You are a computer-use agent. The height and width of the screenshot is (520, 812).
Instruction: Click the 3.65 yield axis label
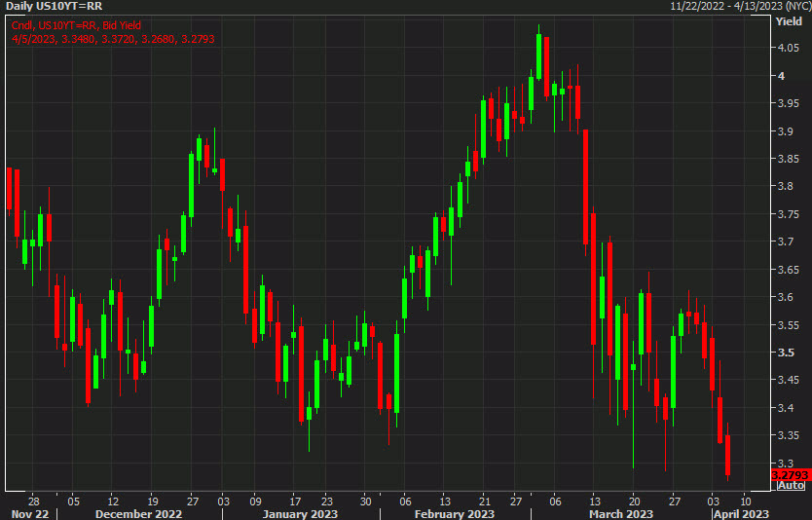[x=789, y=270]
